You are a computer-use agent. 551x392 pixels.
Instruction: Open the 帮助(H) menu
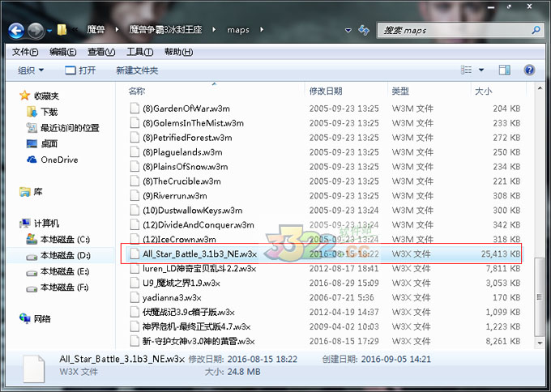pos(178,52)
